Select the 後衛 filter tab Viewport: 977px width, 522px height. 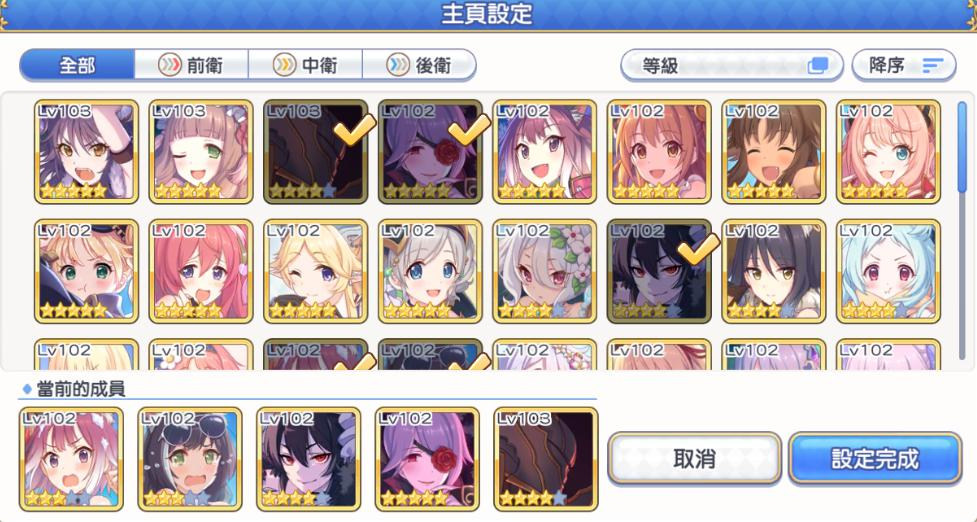pos(419,65)
